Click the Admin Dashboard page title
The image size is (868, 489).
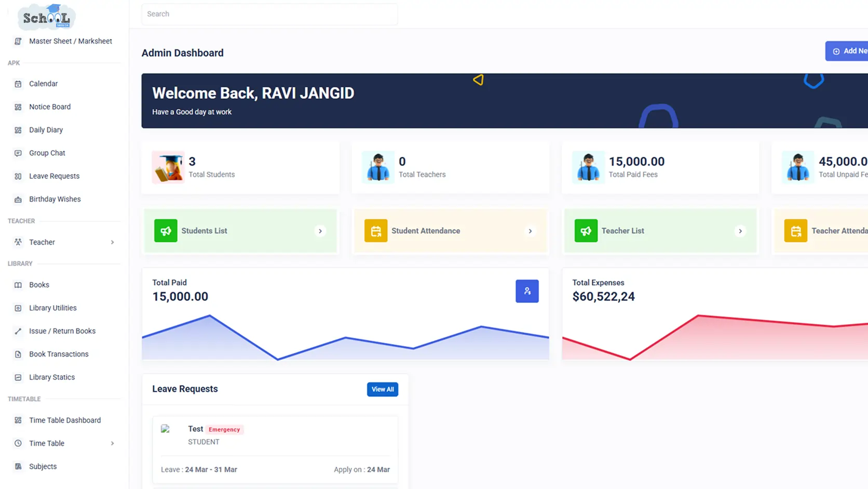click(183, 53)
